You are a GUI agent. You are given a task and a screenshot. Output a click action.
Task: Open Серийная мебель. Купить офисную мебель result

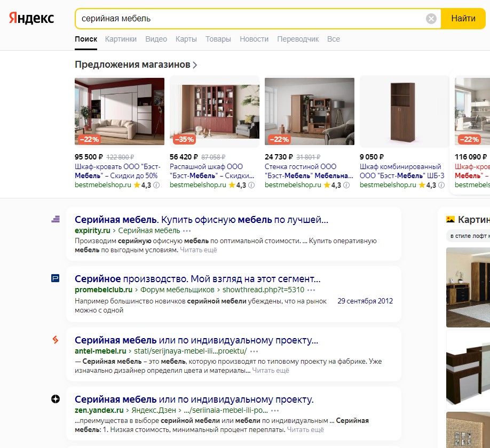pos(201,220)
